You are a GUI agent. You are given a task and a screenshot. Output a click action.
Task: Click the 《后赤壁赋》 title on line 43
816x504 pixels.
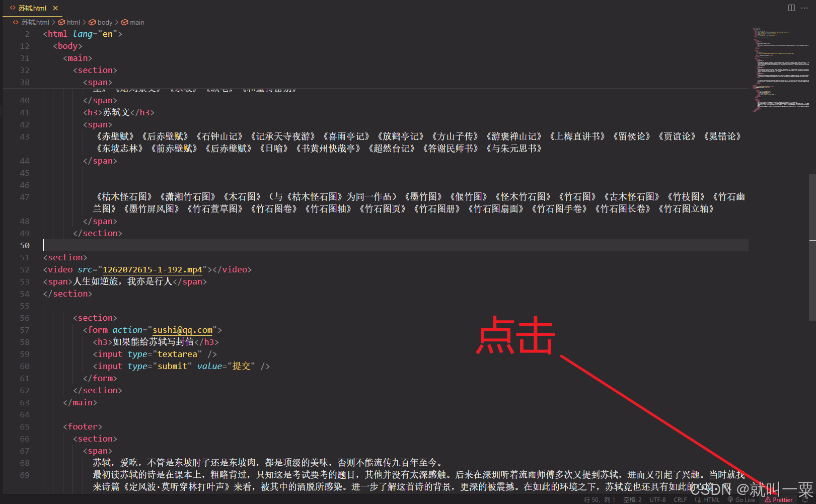(x=165, y=136)
